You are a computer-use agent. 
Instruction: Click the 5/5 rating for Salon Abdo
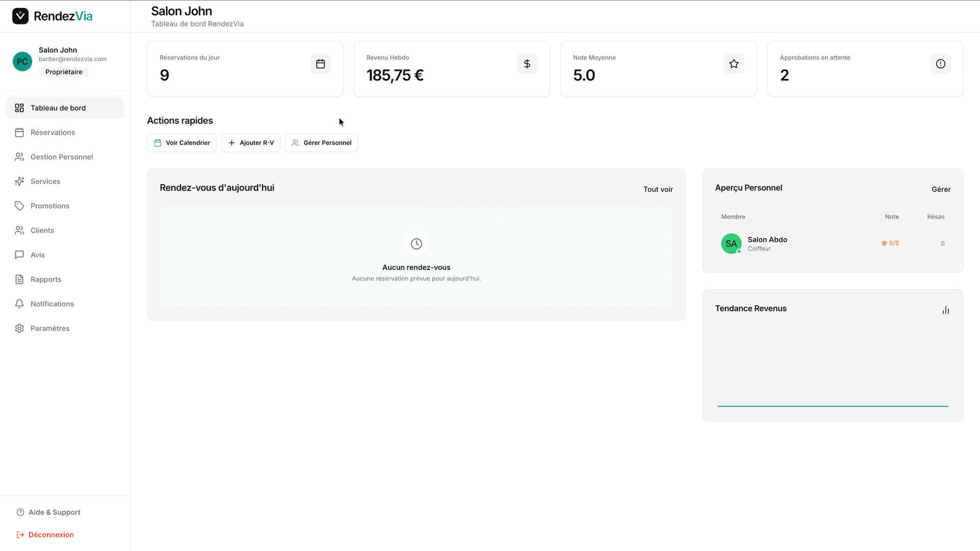point(894,243)
